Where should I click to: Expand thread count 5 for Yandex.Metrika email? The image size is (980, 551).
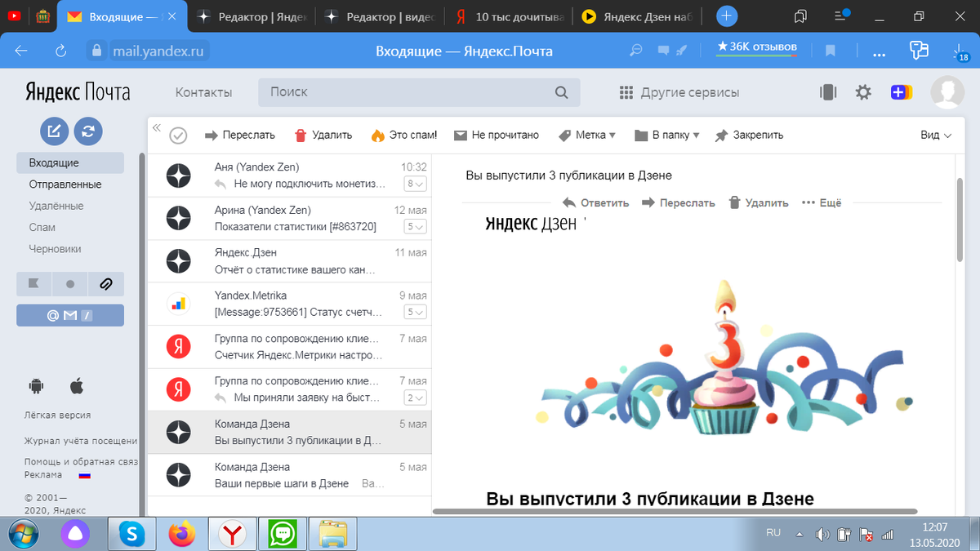point(416,312)
